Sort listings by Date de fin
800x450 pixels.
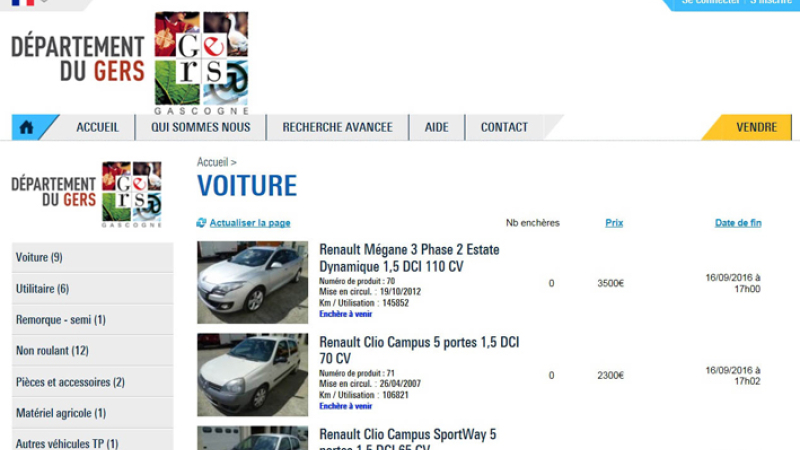pos(738,223)
